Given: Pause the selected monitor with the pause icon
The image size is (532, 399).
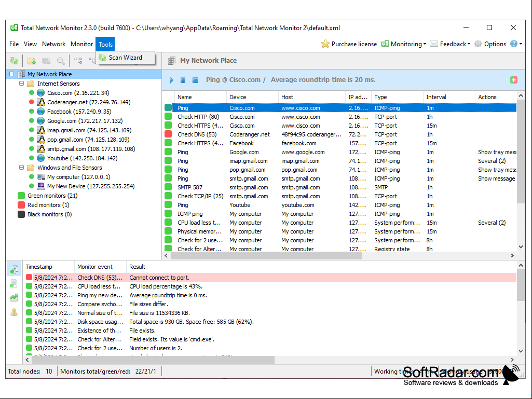Looking at the screenshot, I should click(183, 80).
